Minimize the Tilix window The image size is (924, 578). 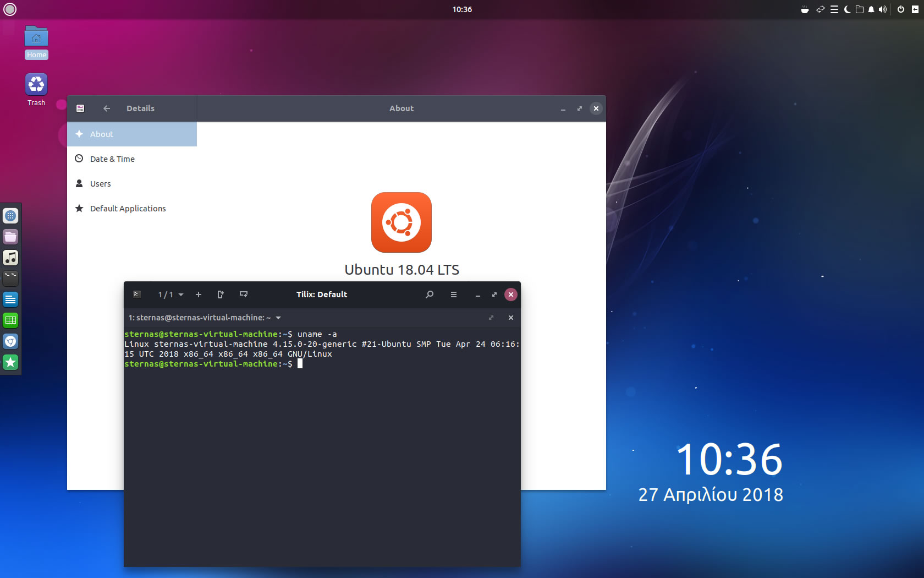[478, 295]
